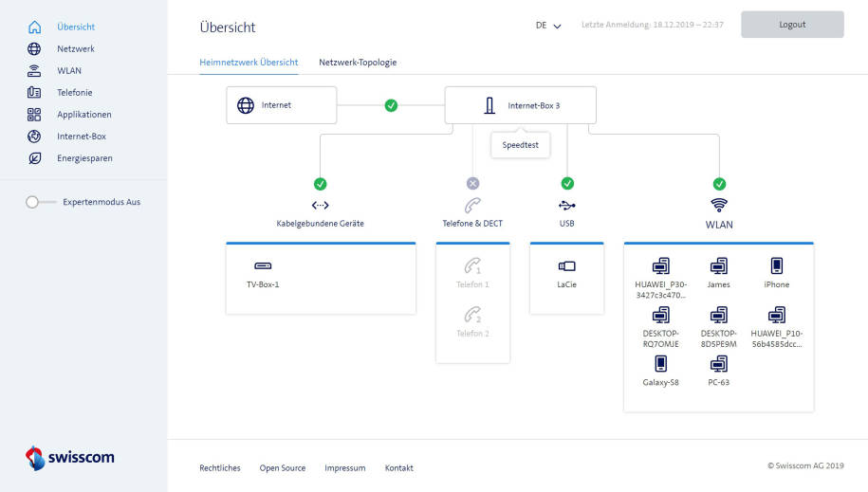Click the Internet globe icon

click(x=246, y=105)
